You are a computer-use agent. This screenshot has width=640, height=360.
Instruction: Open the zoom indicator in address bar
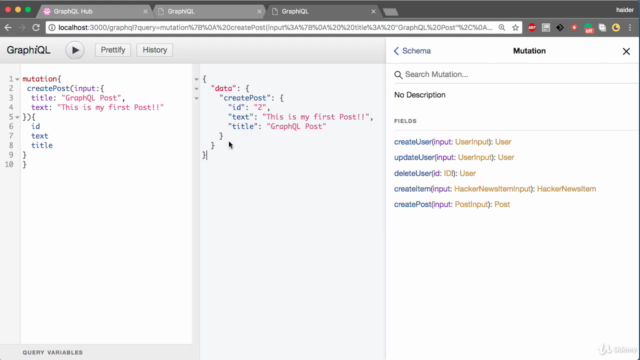click(x=502, y=28)
